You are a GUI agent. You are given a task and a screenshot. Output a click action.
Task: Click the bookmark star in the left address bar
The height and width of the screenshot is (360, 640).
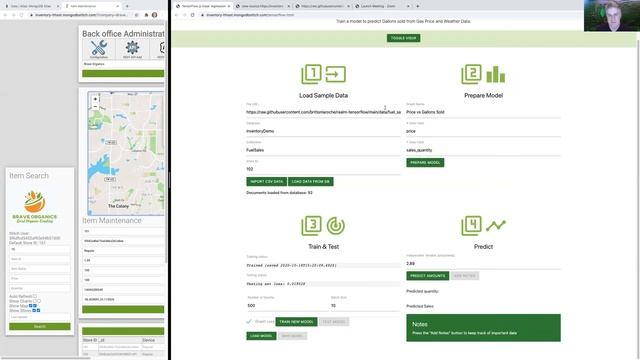tap(136, 15)
